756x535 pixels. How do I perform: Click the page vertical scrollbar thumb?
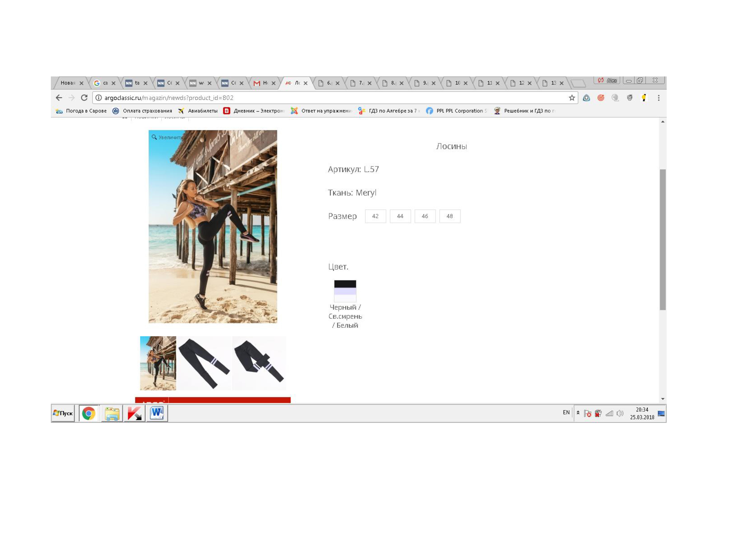click(x=663, y=240)
